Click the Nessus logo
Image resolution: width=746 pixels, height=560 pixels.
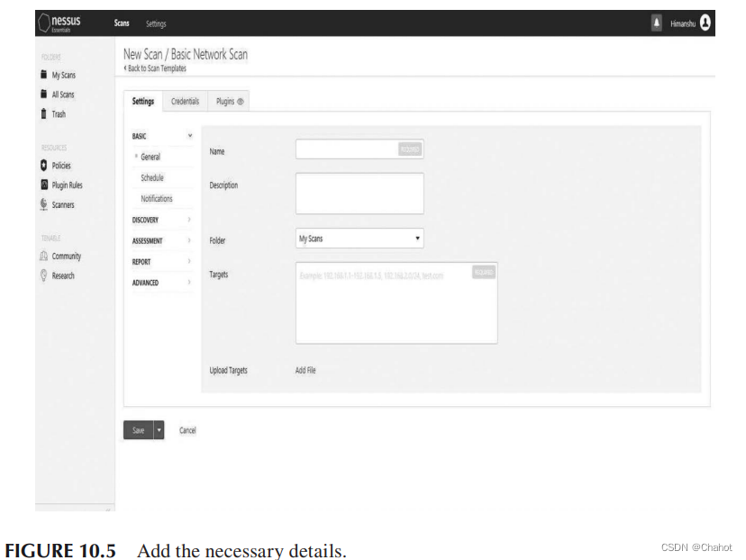[60, 23]
